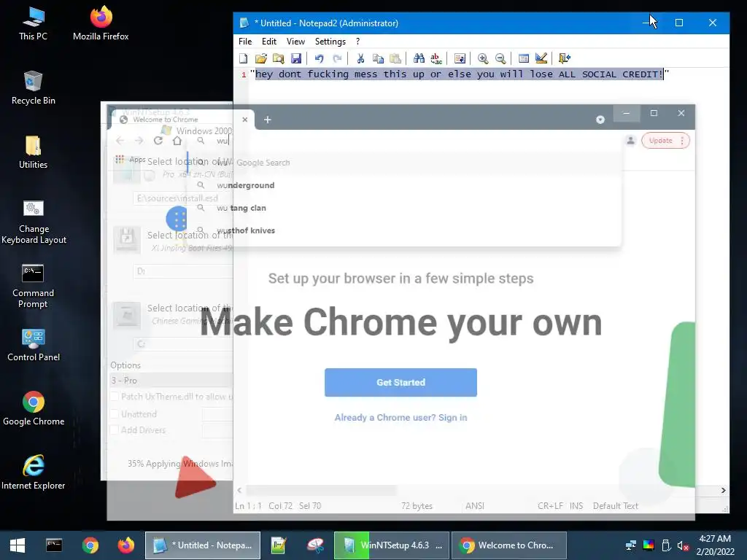Click the Zoom Out magnifier in Notepad2
The image size is (747, 560).
tap(500, 58)
